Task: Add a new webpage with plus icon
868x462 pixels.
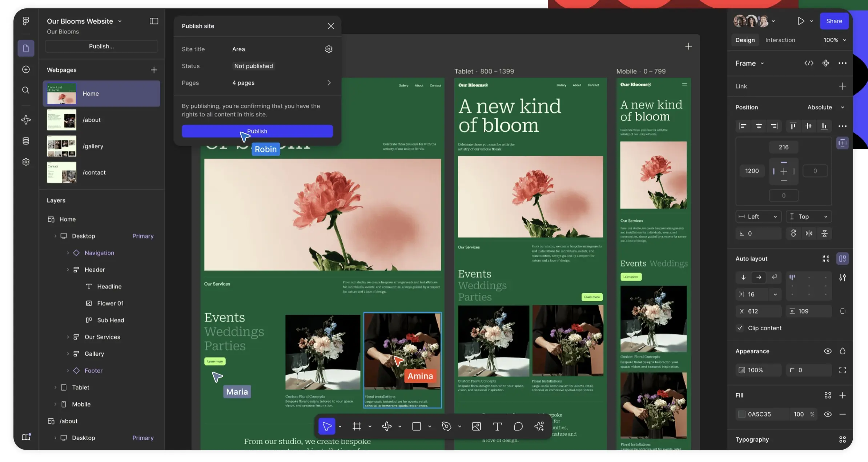Action: (154, 70)
